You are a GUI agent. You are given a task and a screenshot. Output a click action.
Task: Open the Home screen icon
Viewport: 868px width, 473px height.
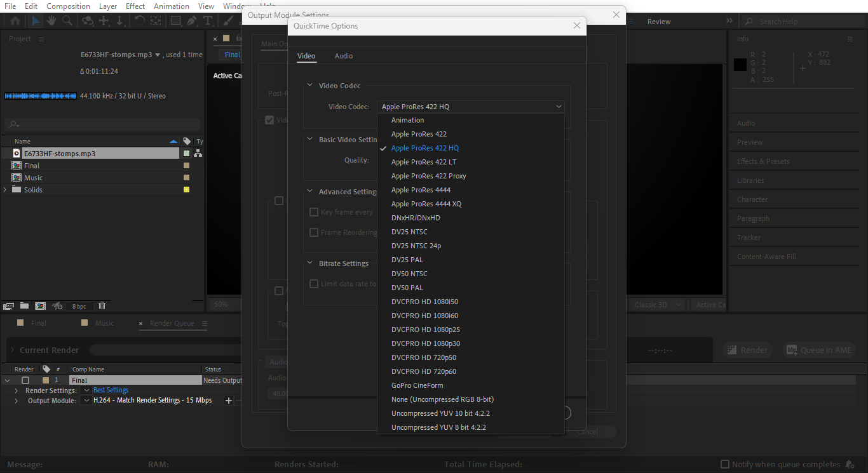(15, 21)
